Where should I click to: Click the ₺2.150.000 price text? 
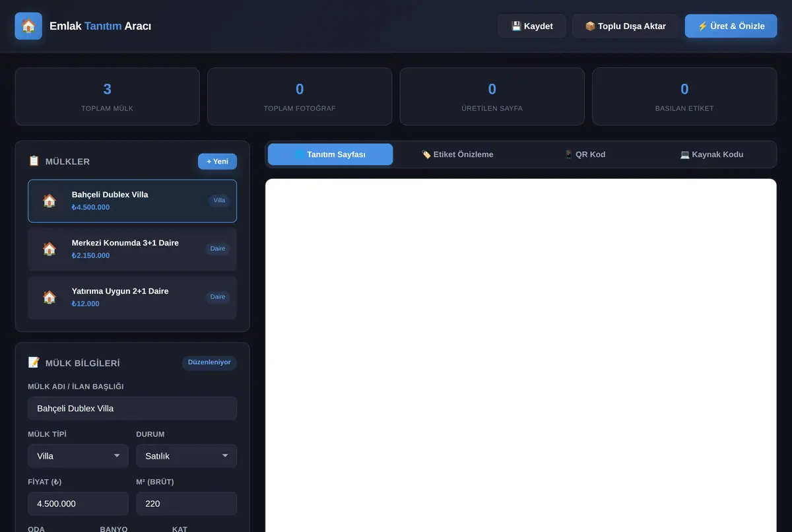pos(91,255)
